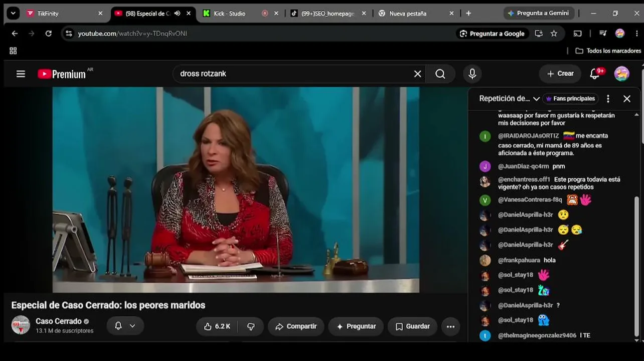Open the tab search chevron
644x361 pixels.
[14, 14]
